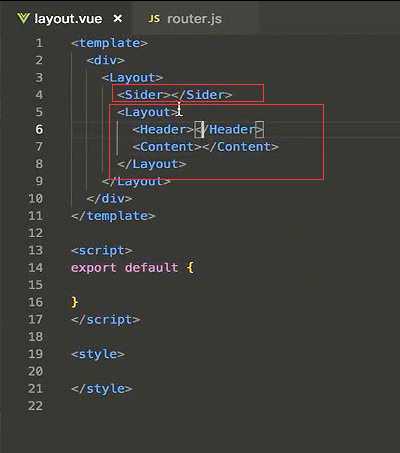Click line number 22 in the gutter
The width and height of the screenshot is (400, 453).
pos(35,406)
